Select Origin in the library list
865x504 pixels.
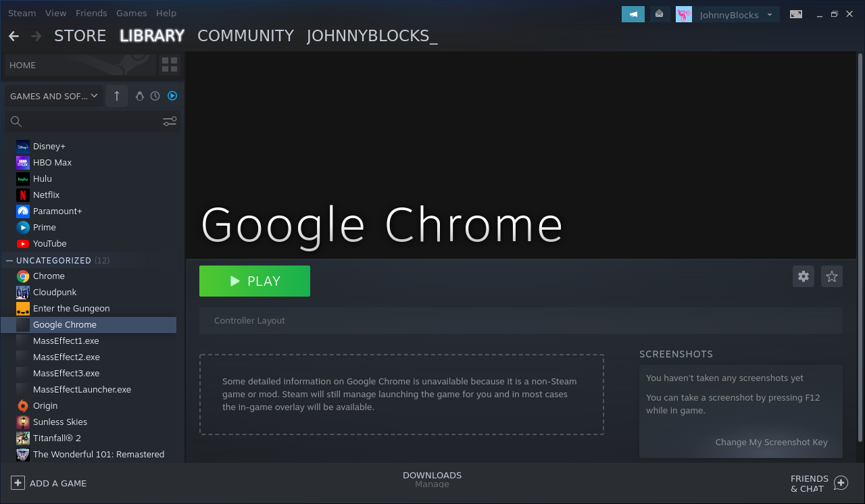coord(89,405)
